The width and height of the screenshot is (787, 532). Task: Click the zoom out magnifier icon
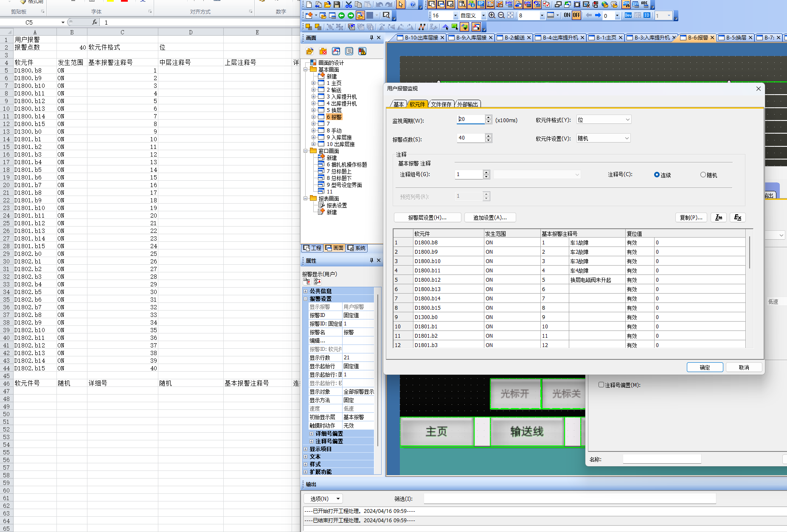(501, 15)
